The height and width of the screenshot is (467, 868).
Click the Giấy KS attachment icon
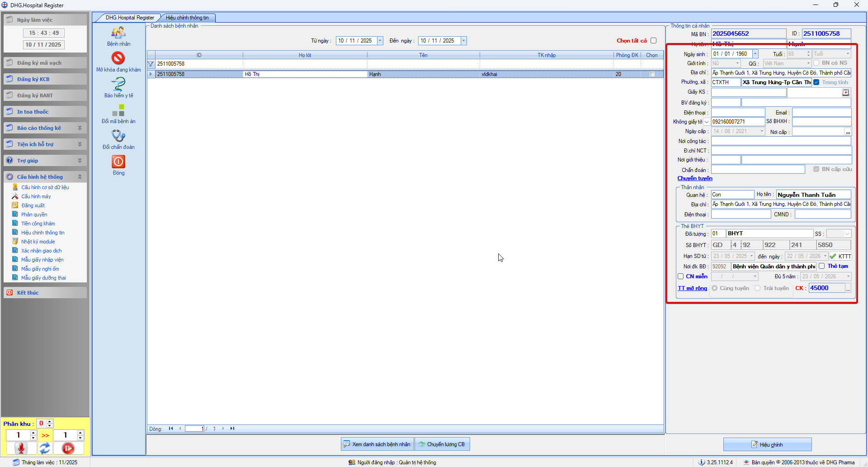[x=845, y=92]
